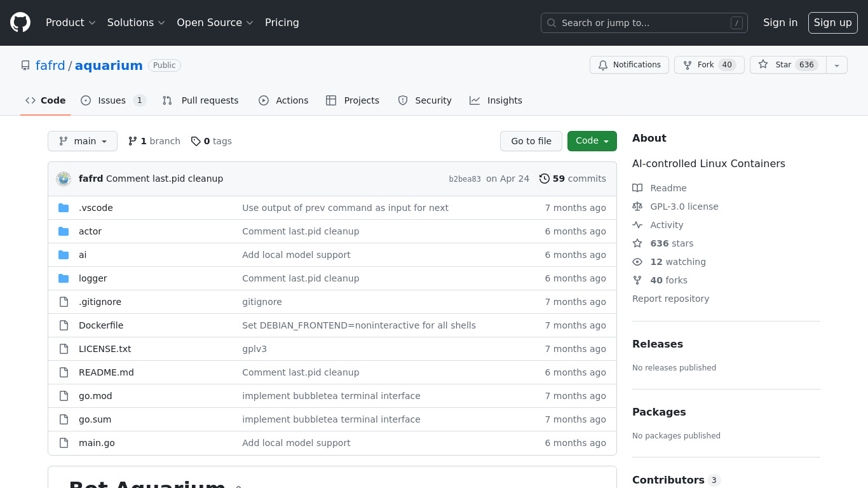Expand the Open Source menu
The width and height of the screenshot is (868, 488).
click(x=215, y=22)
